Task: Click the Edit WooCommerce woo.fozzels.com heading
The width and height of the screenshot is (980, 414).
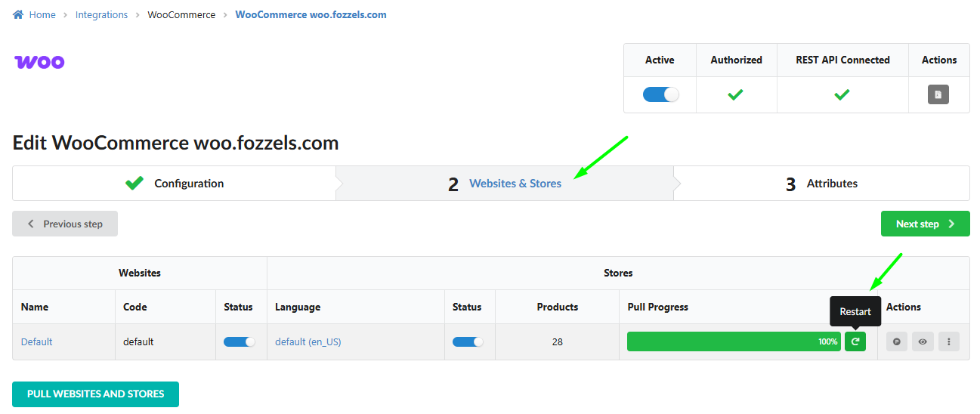Action: coord(175,143)
